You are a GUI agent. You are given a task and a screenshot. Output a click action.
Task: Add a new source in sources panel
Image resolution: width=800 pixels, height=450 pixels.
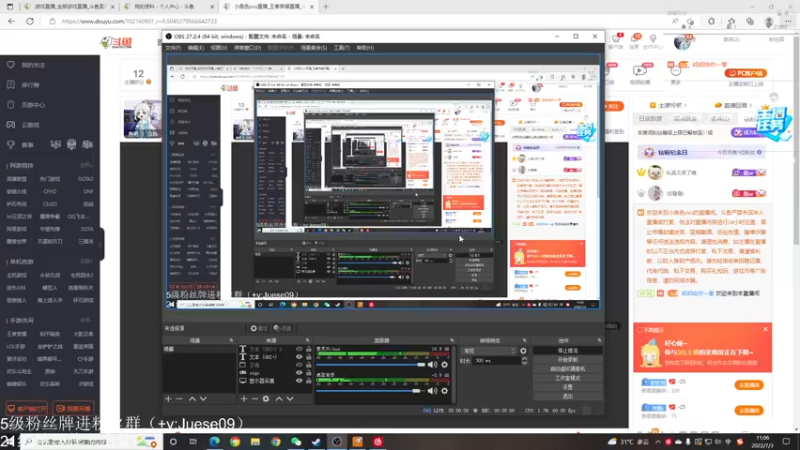(244, 398)
